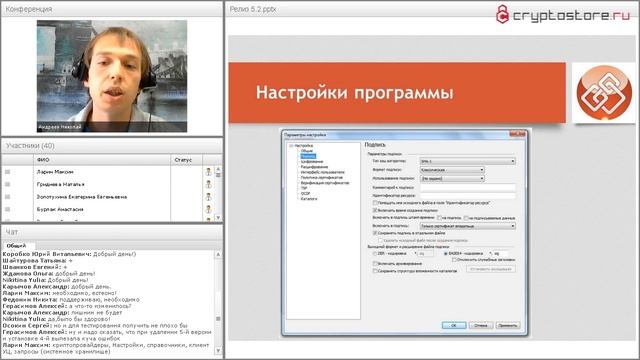Click the Отмена button

[x=480, y=325]
